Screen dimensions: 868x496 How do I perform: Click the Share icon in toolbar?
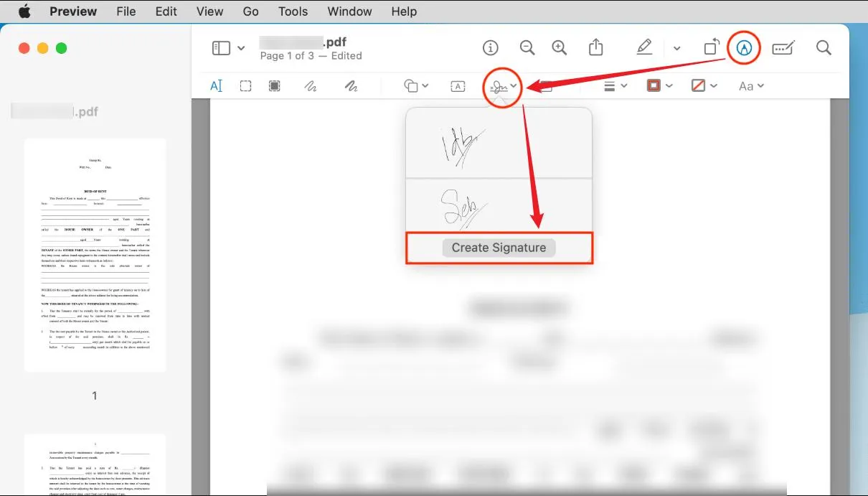[x=596, y=47]
